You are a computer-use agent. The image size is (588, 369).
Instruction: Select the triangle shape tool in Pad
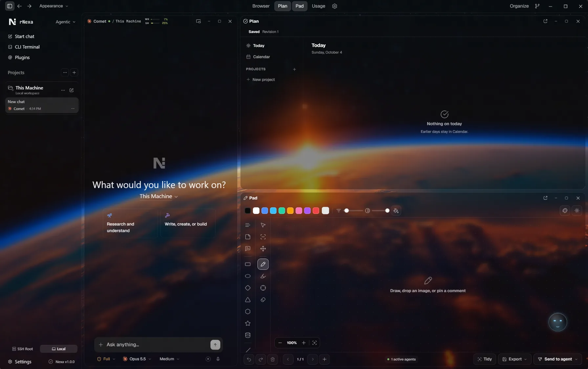[x=248, y=300]
